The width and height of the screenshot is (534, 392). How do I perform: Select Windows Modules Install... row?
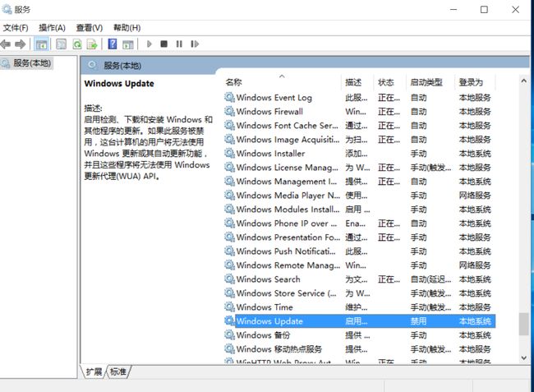point(360,209)
